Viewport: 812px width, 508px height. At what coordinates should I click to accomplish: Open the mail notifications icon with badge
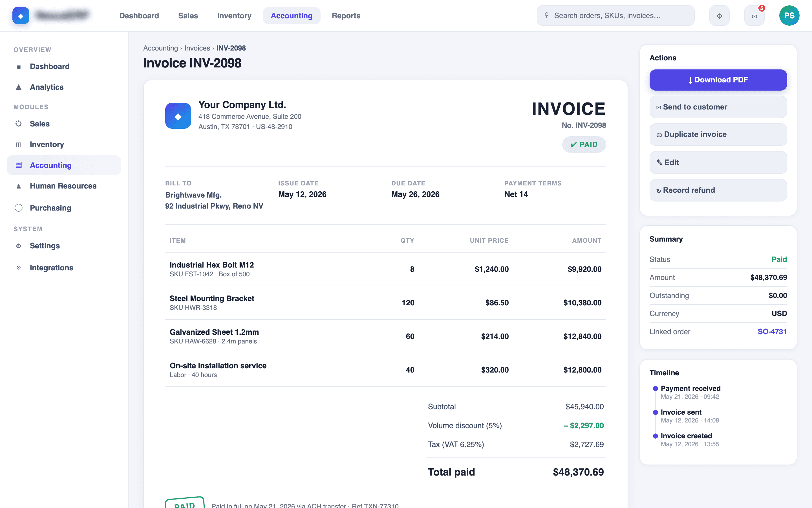pos(754,16)
